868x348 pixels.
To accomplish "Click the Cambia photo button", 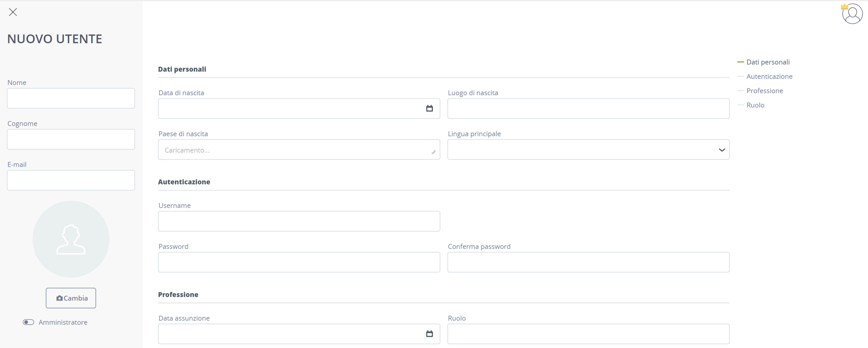I will point(71,298).
